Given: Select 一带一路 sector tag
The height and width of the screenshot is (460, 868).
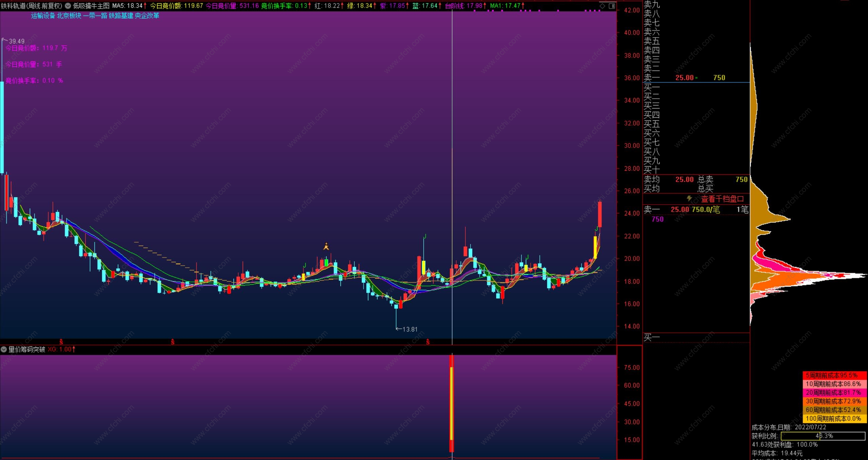Looking at the screenshot, I should pos(95,16).
